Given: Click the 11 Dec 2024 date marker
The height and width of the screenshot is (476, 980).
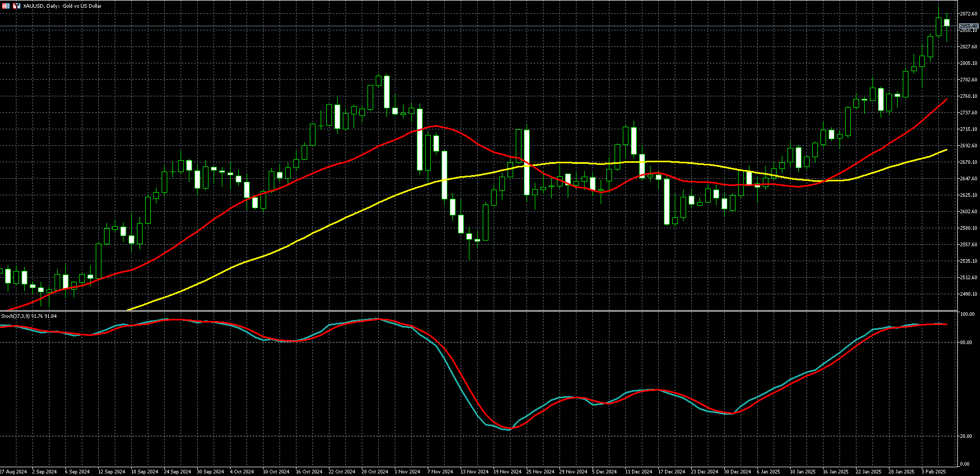Looking at the screenshot, I should [x=637, y=472].
